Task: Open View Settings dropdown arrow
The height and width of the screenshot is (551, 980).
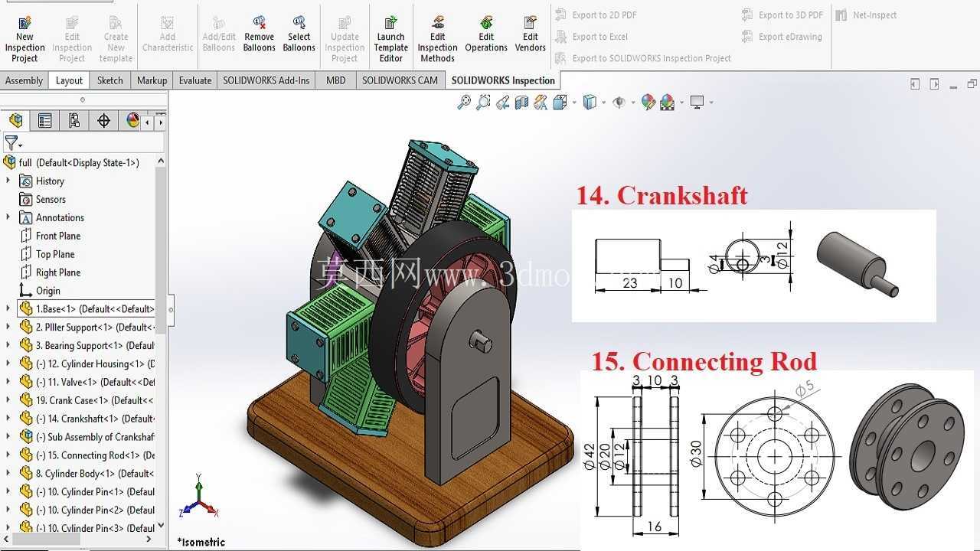Action: pyautogui.click(x=711, y=103)
